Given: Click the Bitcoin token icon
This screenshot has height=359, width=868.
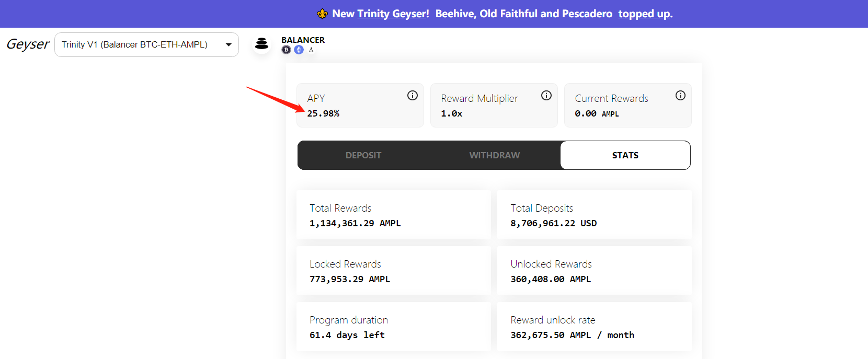Looking at the screenshot, I should coord(286,50).
